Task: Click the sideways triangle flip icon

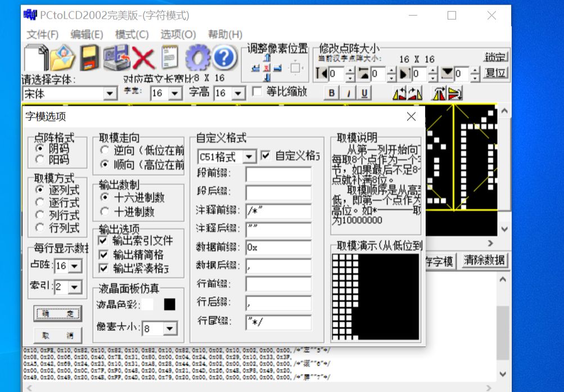Action: 455,93
